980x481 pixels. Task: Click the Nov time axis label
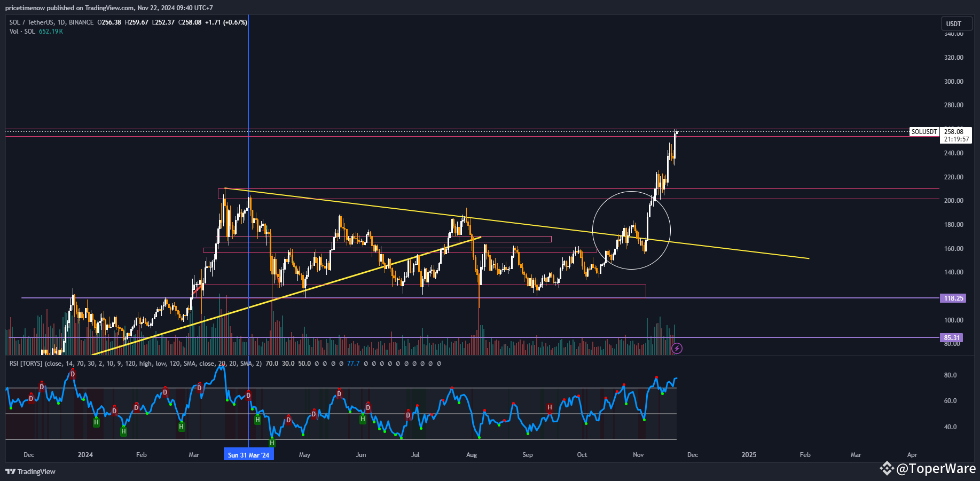638,455
